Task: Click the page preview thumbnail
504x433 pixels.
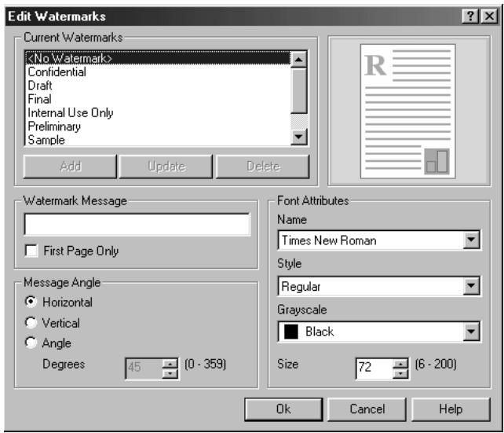Action: coord(407,112)
